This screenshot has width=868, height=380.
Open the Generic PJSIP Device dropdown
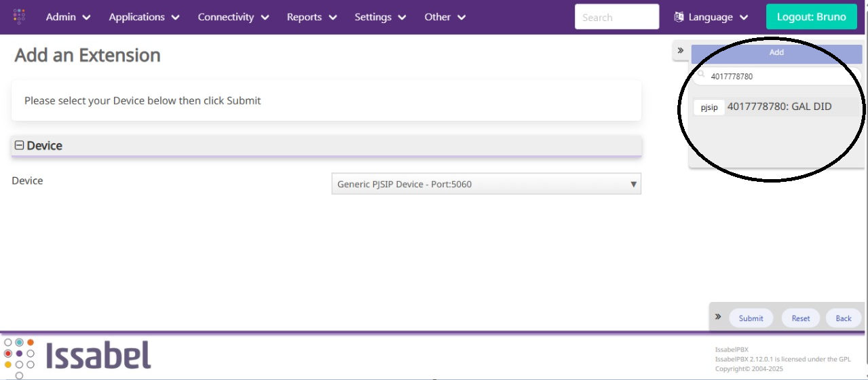tap(486, 184)
